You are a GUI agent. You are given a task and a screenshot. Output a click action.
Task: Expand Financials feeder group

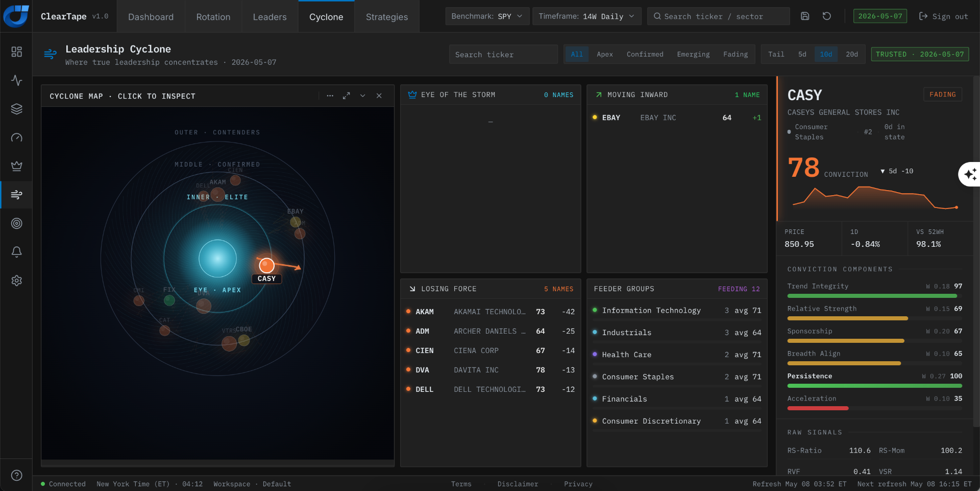coord(677,399)
